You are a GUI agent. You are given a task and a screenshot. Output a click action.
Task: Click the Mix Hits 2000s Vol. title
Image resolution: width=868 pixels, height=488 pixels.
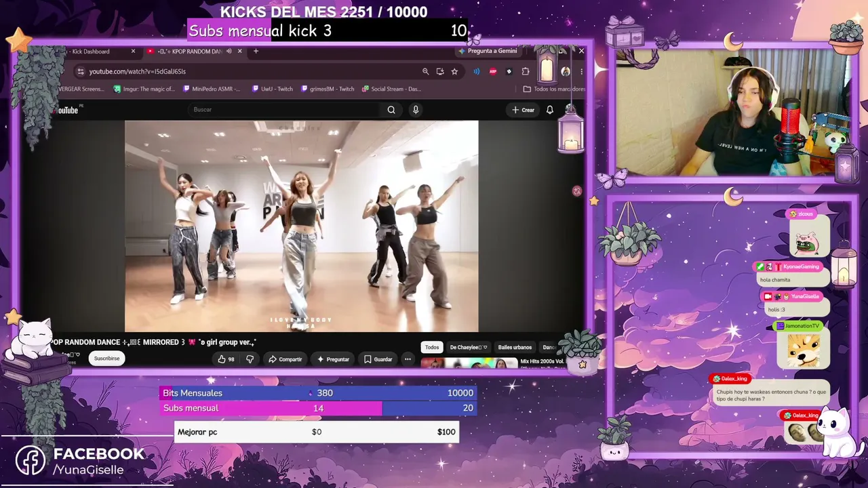[x=542, y=362]
